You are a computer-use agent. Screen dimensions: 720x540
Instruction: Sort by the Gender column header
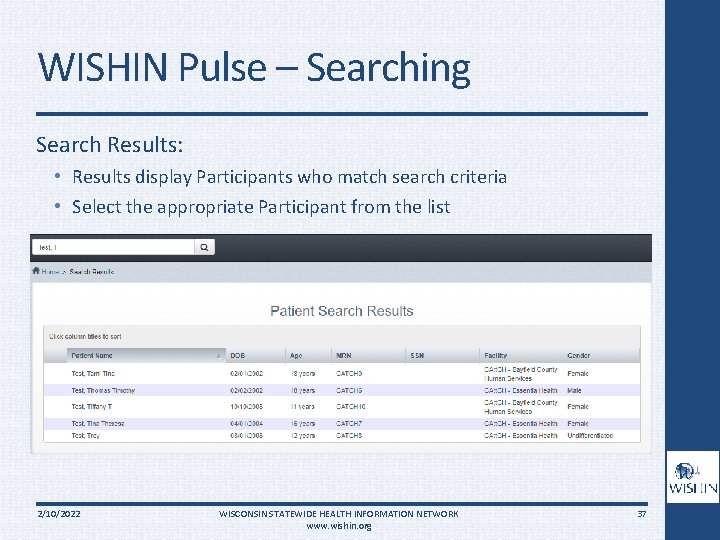[x=601, y=355]
